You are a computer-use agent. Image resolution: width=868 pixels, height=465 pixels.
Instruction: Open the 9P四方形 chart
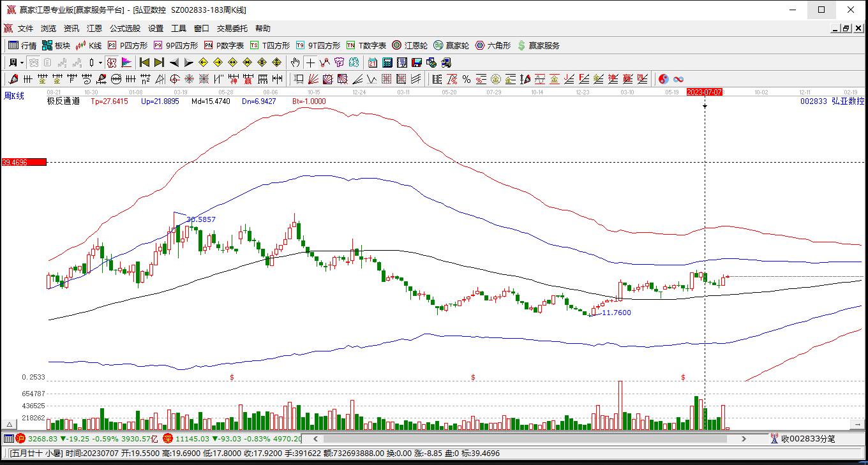(x=176, y=45)
